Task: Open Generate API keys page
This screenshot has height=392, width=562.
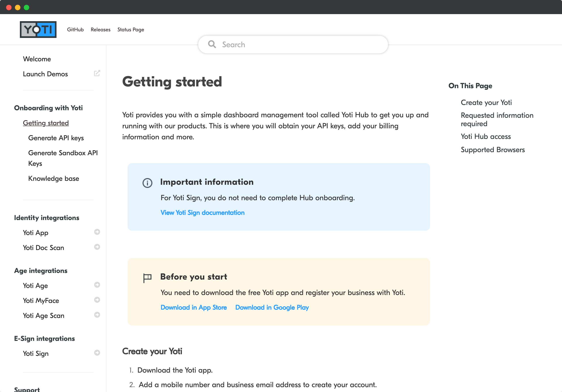Action: 56,138
